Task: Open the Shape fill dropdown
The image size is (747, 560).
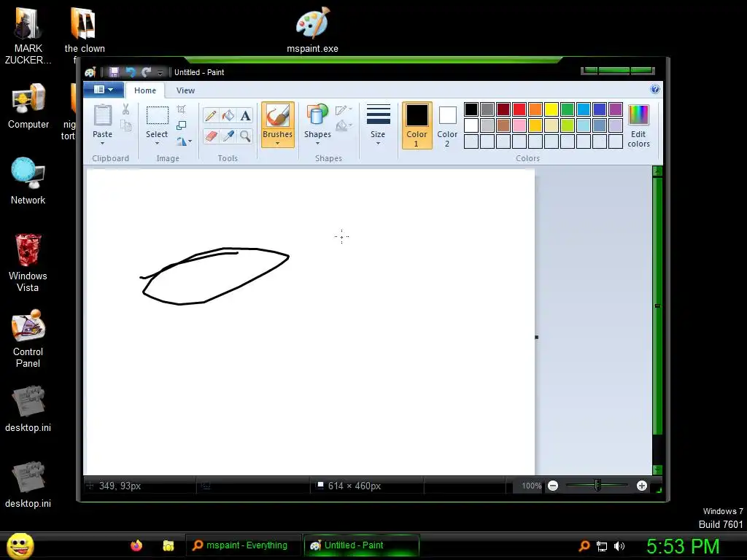Action: 344,125
